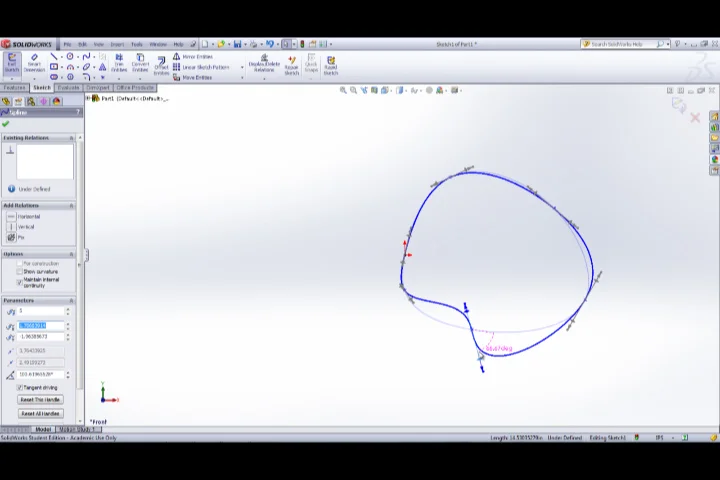
Task: Click Mirror Entities in the toolbar
Action: click(193, 56)
